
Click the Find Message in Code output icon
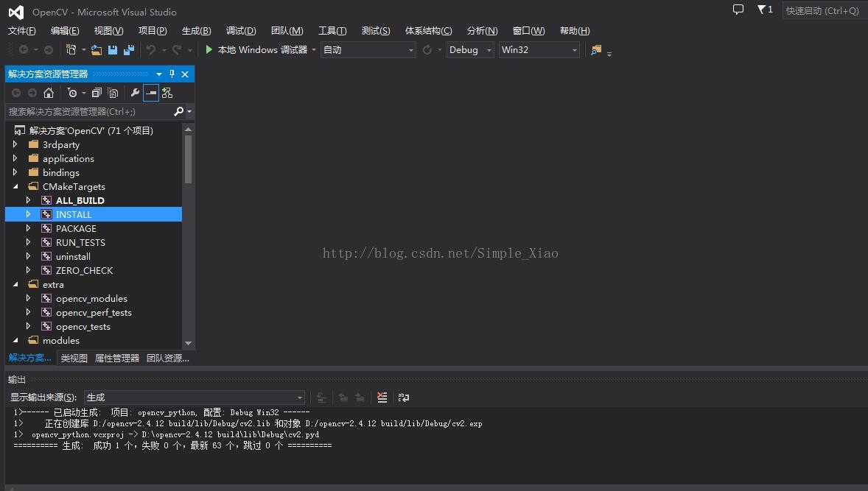(x=321, y=397)
